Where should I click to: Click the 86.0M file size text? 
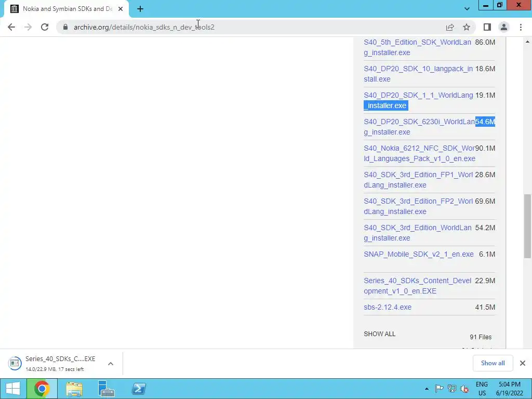pyautogui.click(x=485, y=42)
